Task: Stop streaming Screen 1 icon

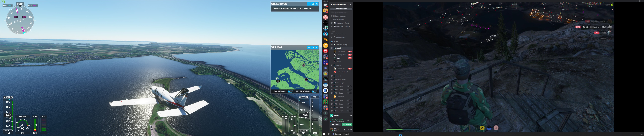Action: point(351,115)
